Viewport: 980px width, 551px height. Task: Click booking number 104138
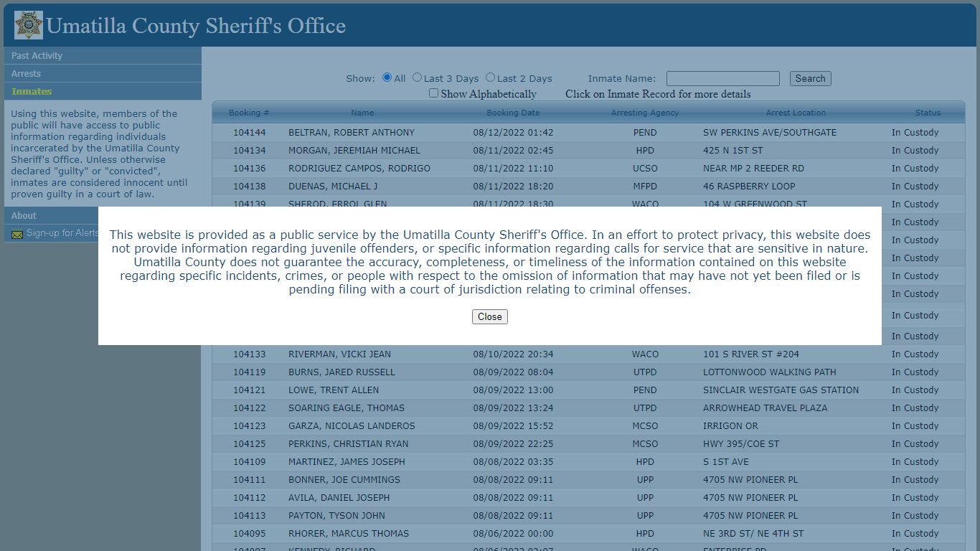click(x=249, y=186)
